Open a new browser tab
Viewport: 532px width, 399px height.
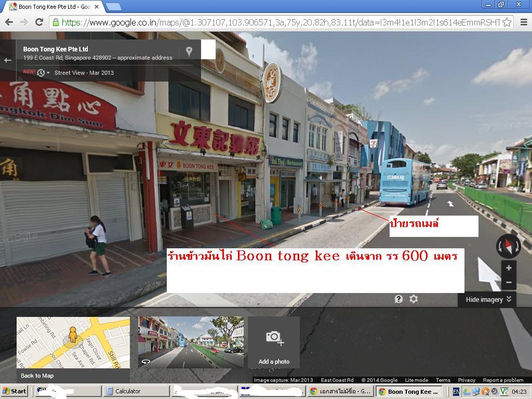(114, 6)
